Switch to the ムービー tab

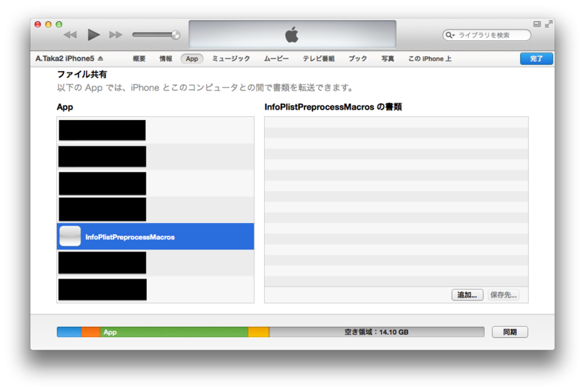(276, 59)
